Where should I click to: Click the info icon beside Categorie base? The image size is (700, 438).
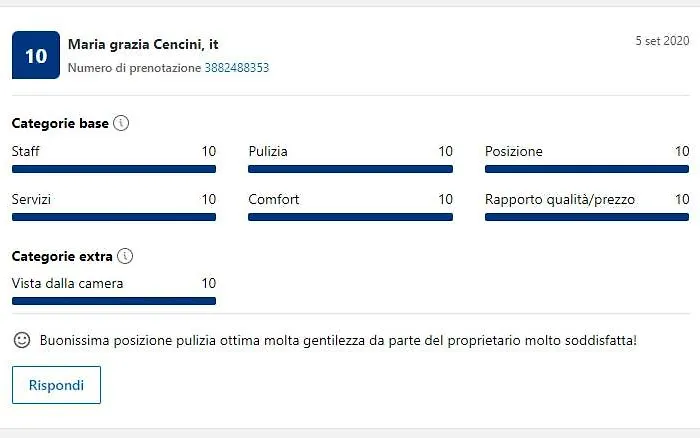coord(121,124)
